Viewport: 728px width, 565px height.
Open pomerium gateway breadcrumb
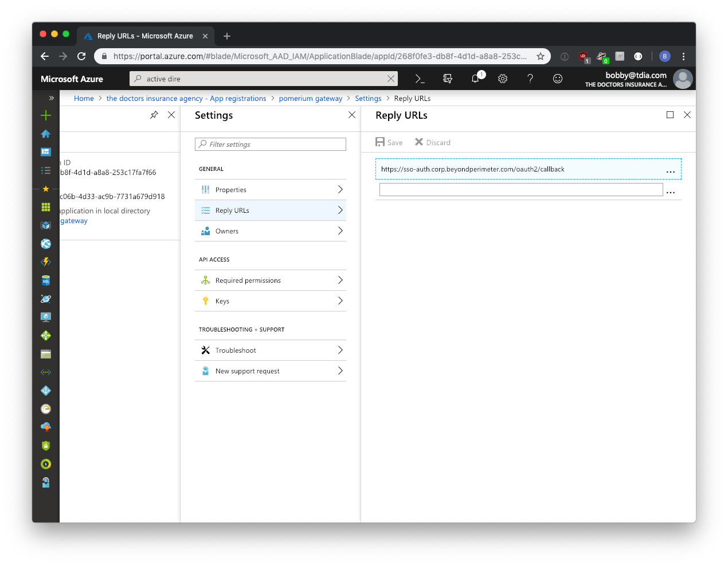point(311,99)
